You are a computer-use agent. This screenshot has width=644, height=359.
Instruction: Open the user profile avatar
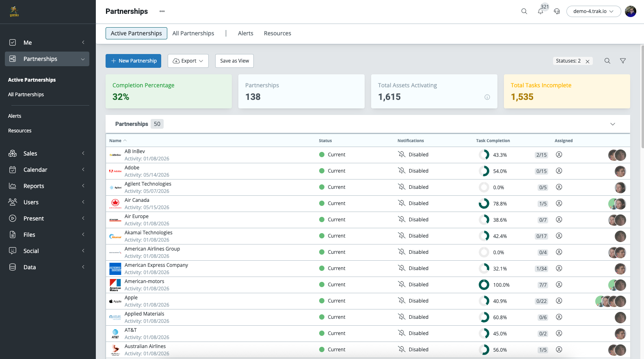(631, 11)
